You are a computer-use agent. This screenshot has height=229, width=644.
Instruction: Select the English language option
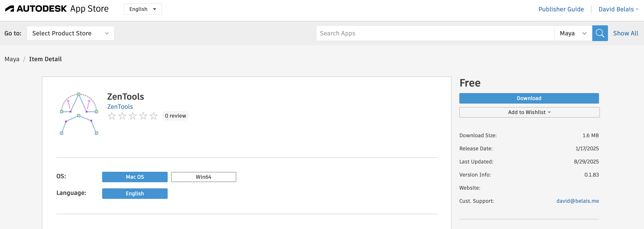click(135, 193)
